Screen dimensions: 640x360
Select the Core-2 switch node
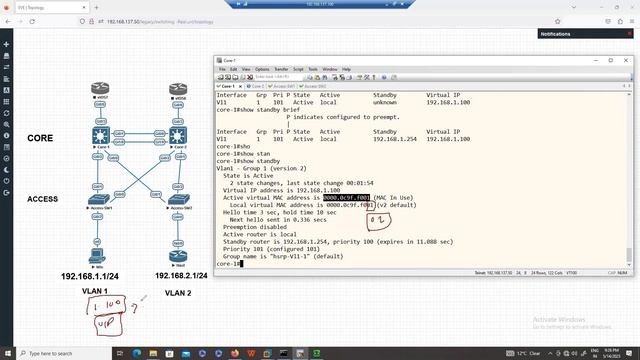[178, 136]
